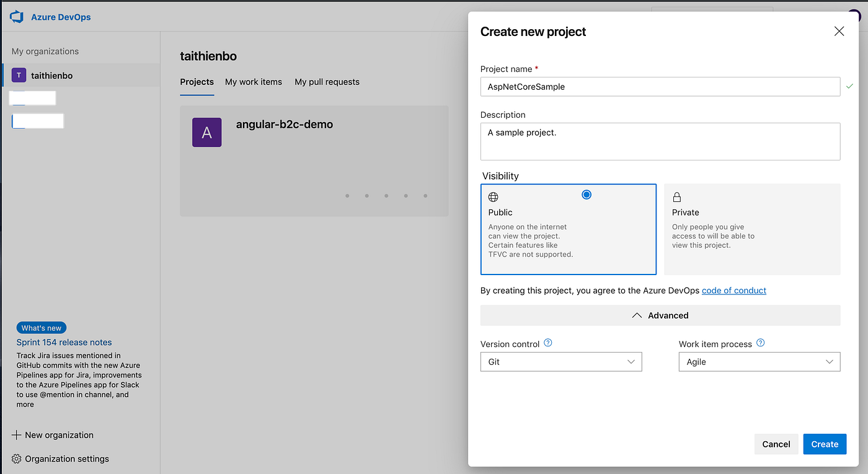Focus the Description text area
Viewport: 868px width, 474px height.
point(660,141)
